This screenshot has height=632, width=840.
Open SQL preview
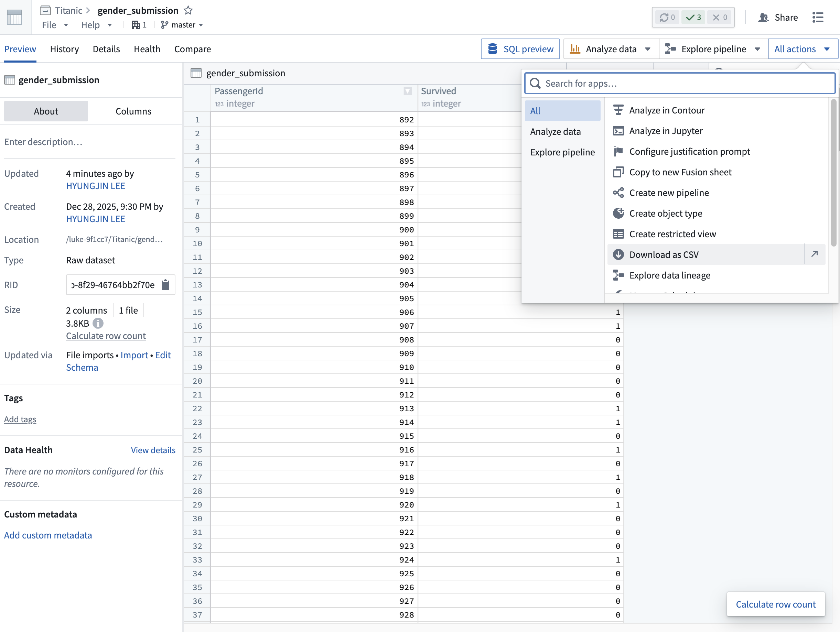(520, 49)
